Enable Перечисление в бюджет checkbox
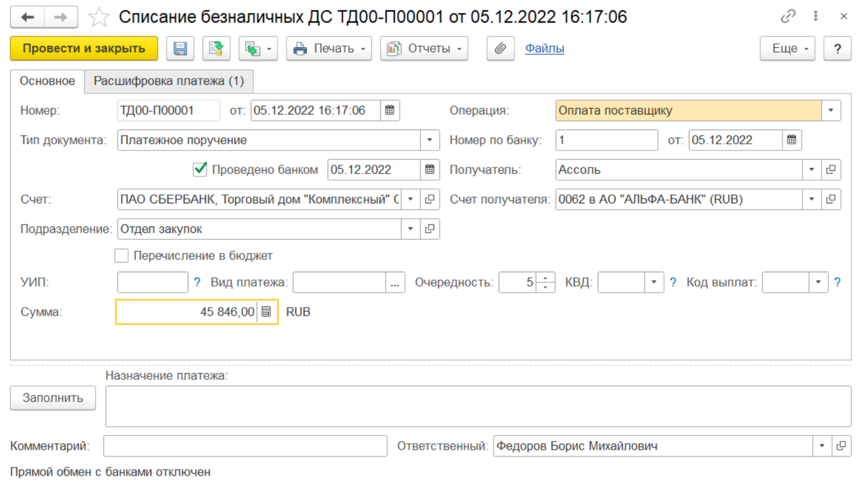 pyautogui.click(x=121, y=256)
